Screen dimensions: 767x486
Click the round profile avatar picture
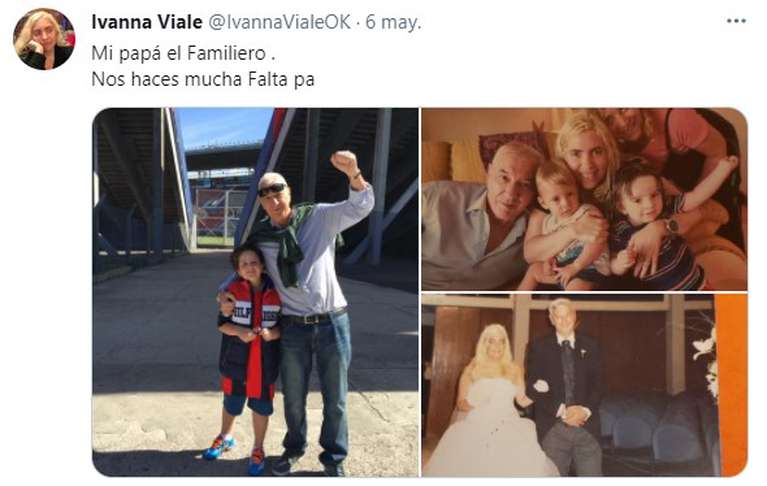(x=44, y=39)
